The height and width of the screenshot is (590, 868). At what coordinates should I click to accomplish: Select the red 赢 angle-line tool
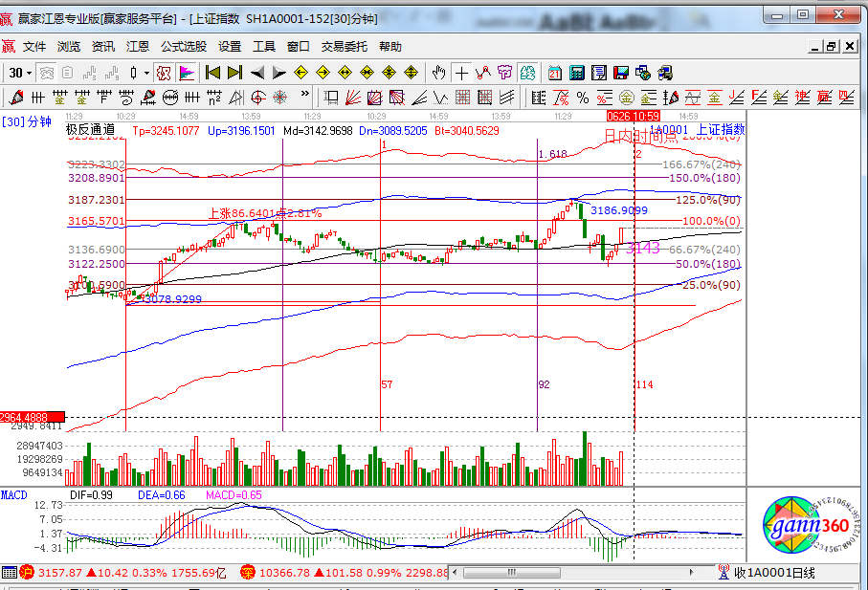824,98
